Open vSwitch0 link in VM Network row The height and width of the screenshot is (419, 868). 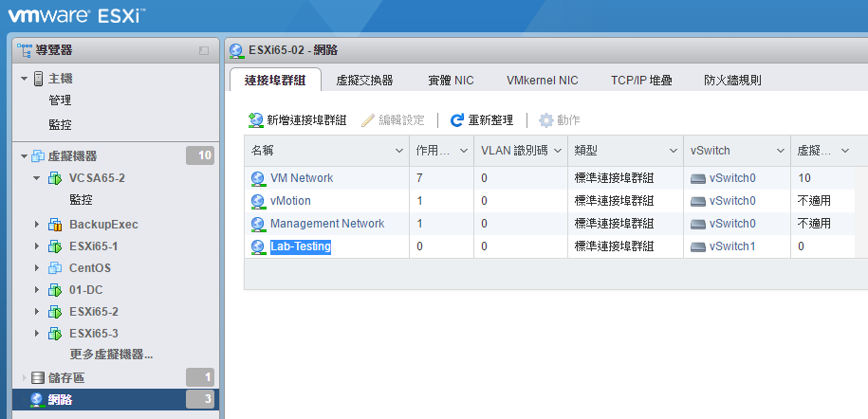tap(732, 178)
